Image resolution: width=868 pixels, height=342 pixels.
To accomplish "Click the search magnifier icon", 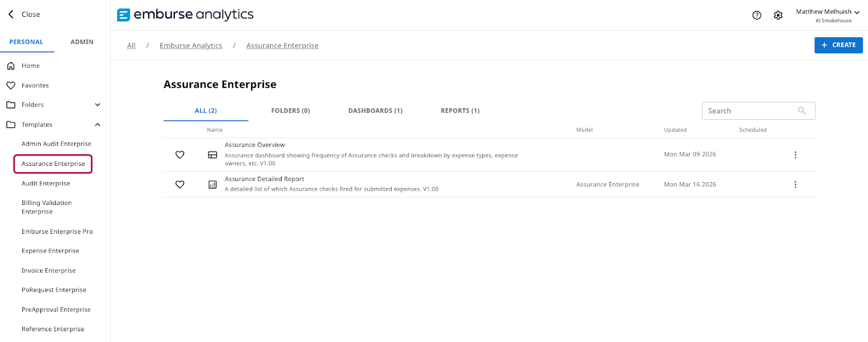I will (802, 111).
